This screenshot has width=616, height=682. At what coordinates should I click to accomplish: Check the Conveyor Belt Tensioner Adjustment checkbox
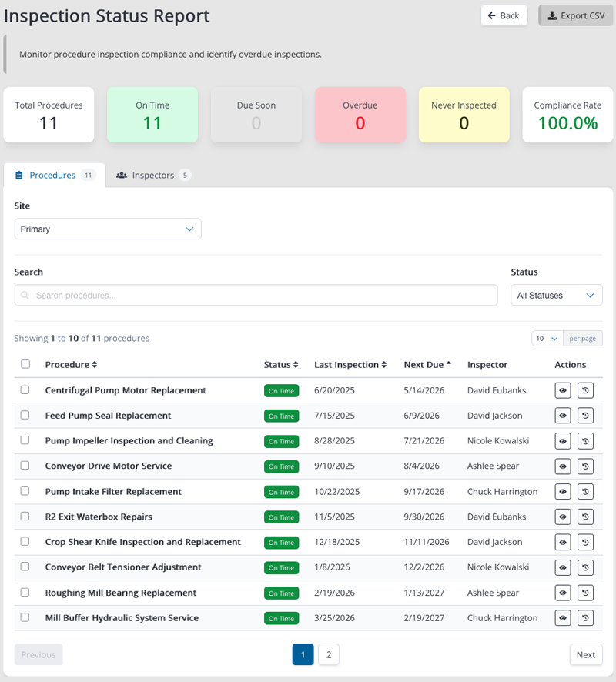(x=25, y=567)
